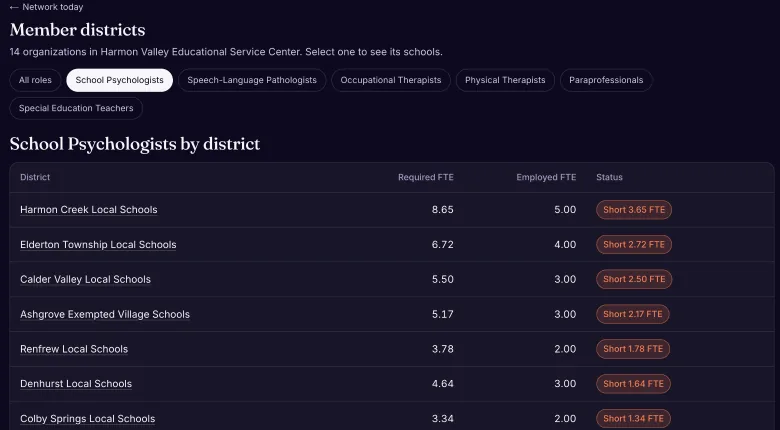The width and height of the screenshot is (780, 430).
Task: Click the Short 1.34 FTE badge
Action: [634, 419]
